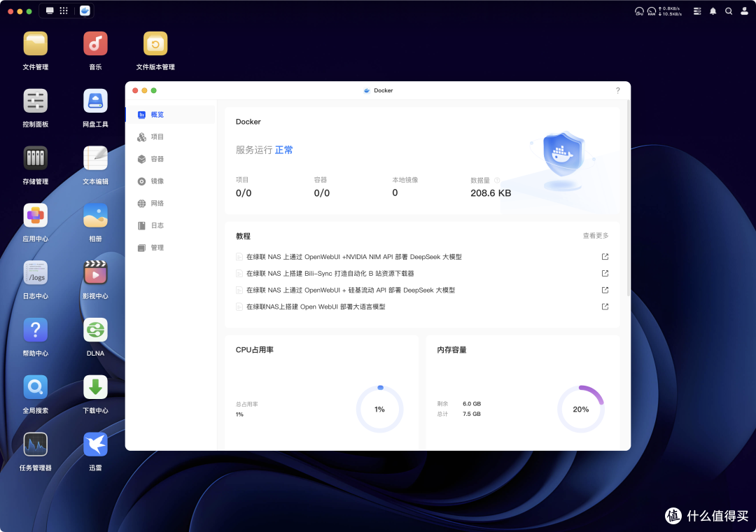Open the 管理 management section
The width and height of the screenshot is (756, 532).
point(171,247)
